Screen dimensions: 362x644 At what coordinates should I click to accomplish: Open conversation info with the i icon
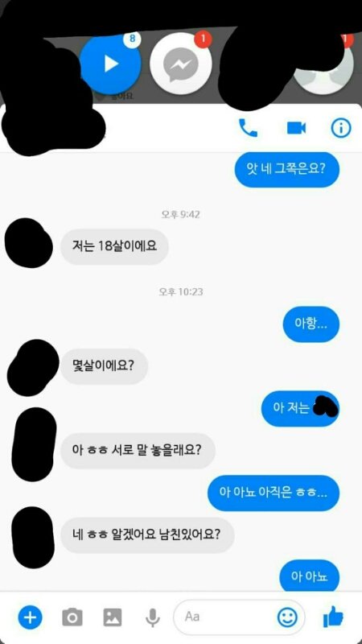(341, 129)
